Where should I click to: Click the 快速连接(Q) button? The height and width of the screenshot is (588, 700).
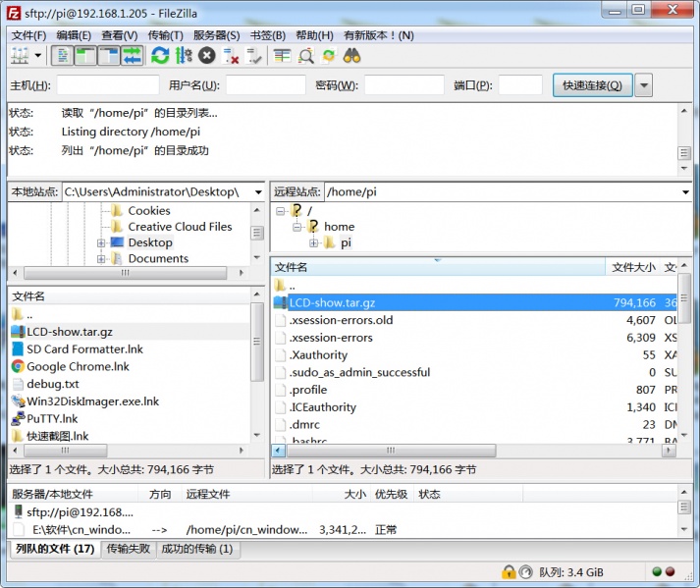(x=592, y=85)
